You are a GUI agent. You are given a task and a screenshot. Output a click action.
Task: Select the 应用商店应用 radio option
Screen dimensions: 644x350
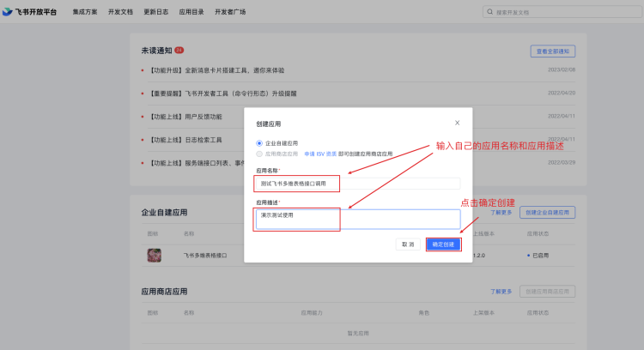[x=259, y=154]
